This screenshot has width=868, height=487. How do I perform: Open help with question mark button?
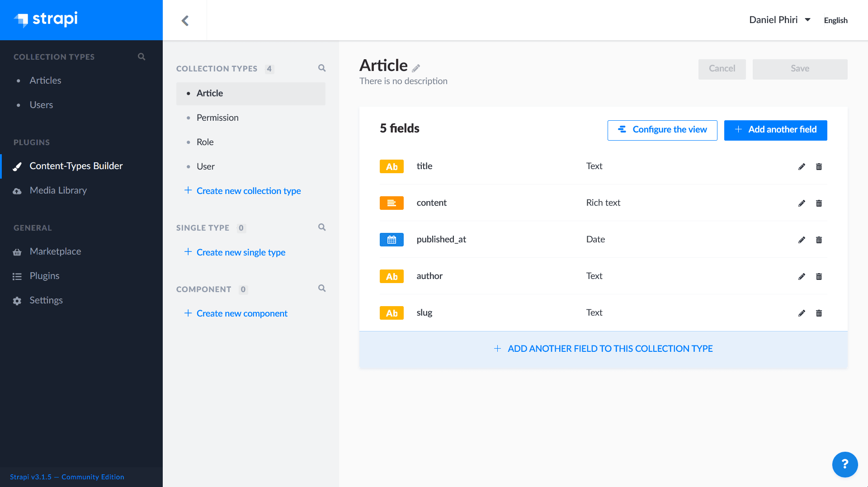pos(844,464)
